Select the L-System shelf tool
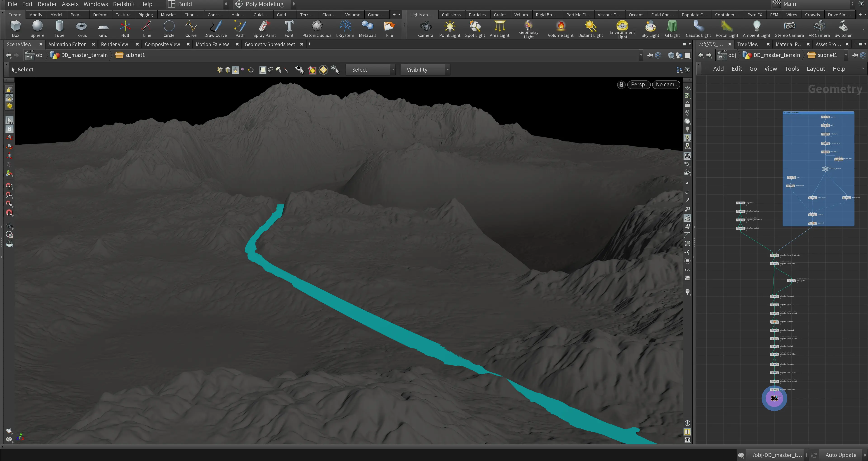The width and height of the screenshot is (868, 461). (x=345, y=29)
